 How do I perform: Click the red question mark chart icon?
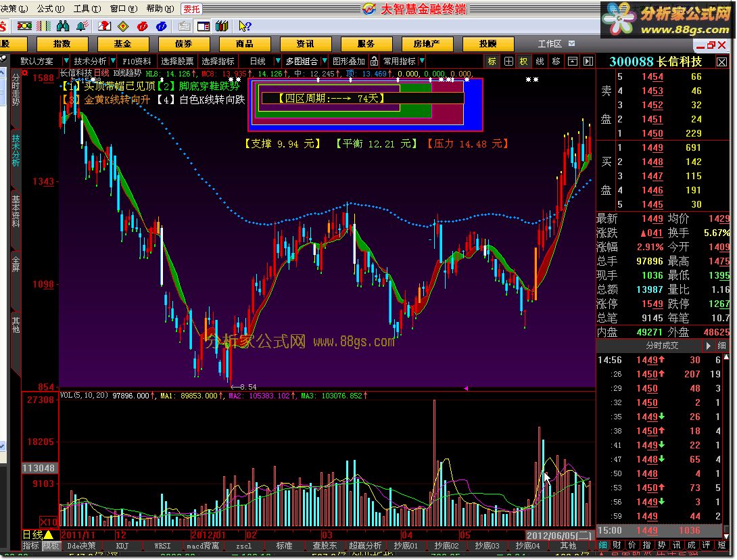(104, 26)
